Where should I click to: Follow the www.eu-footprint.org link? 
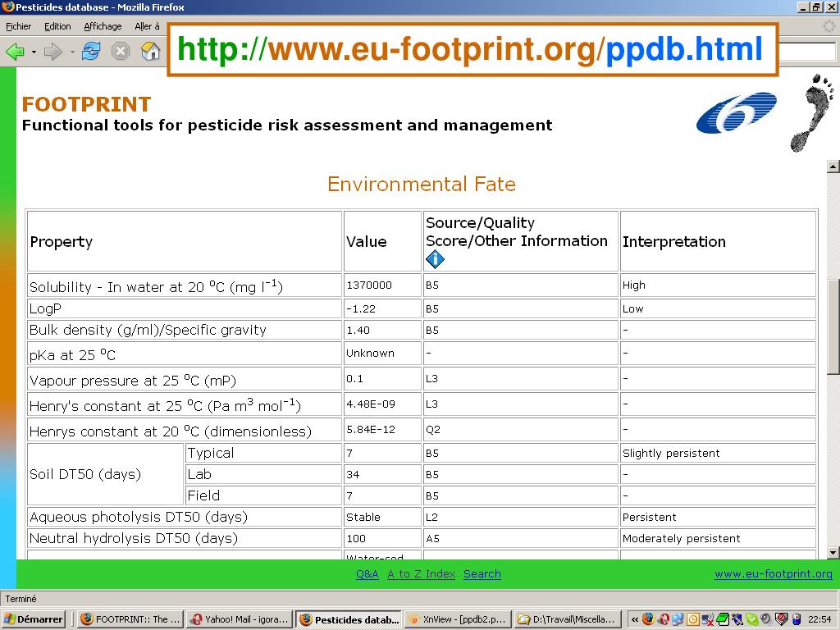point(773,573)
